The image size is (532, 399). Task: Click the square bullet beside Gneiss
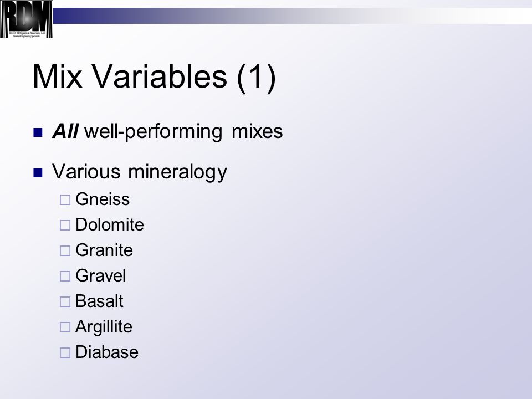[x=65, y=200]
